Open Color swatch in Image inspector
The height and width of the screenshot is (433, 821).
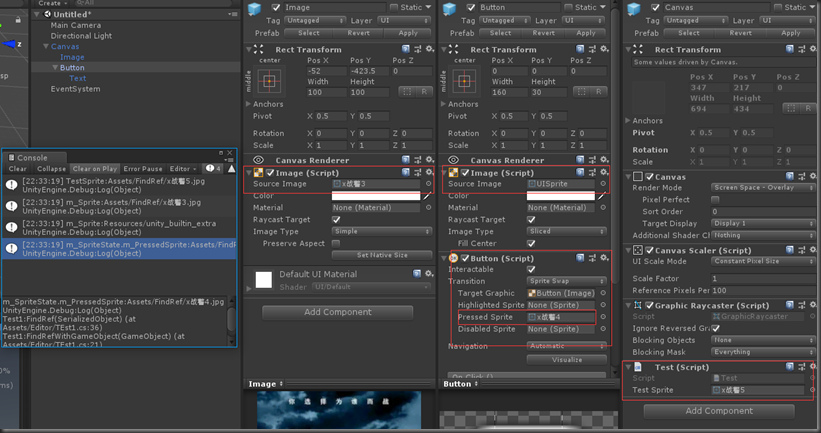point(376,196)
